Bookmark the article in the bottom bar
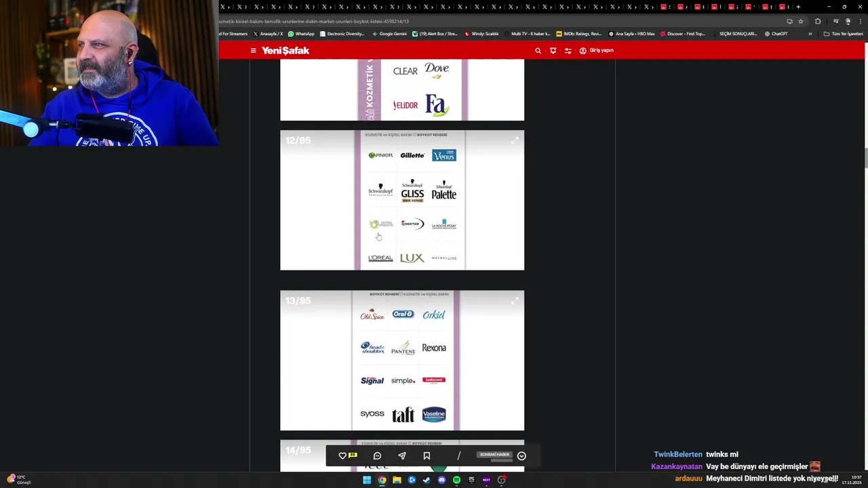The height and width of the screenshot is (488, 868). coord(427,456)
